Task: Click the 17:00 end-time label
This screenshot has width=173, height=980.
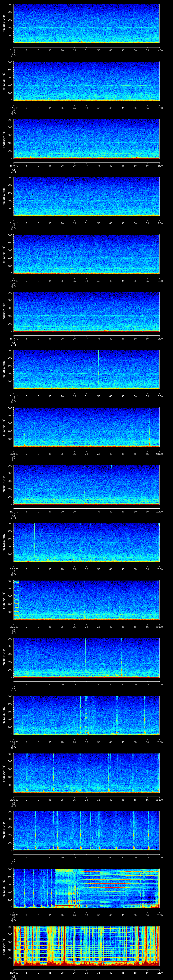Action: (159, 223)
